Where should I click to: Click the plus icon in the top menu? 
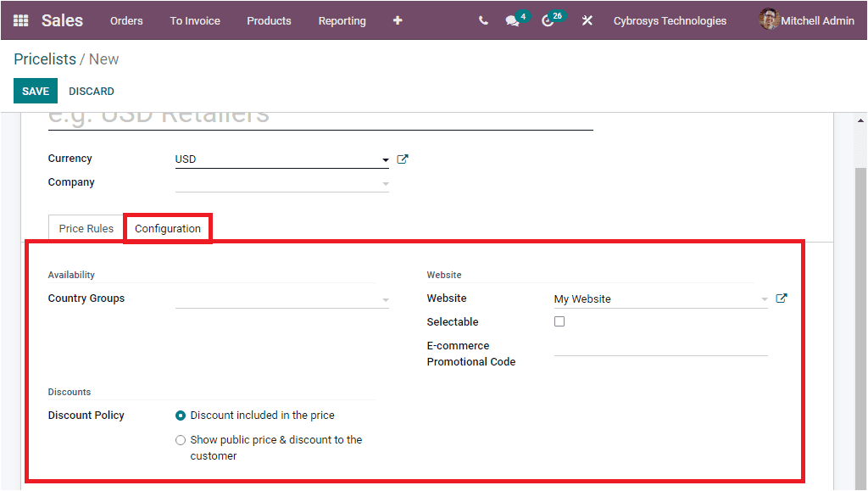click(397, 20)
